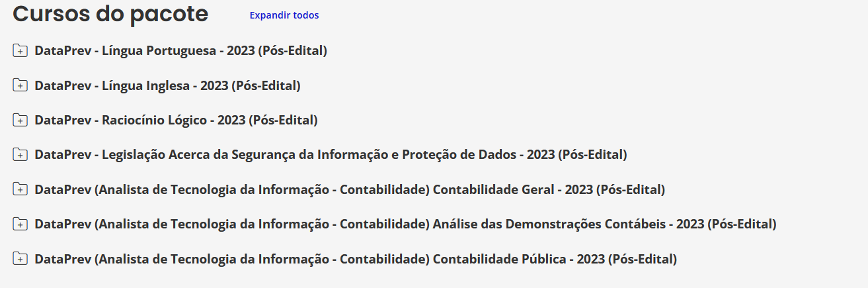Expand the Contabilidade Pública course section

pyautogui.click(x=20, y=259)
